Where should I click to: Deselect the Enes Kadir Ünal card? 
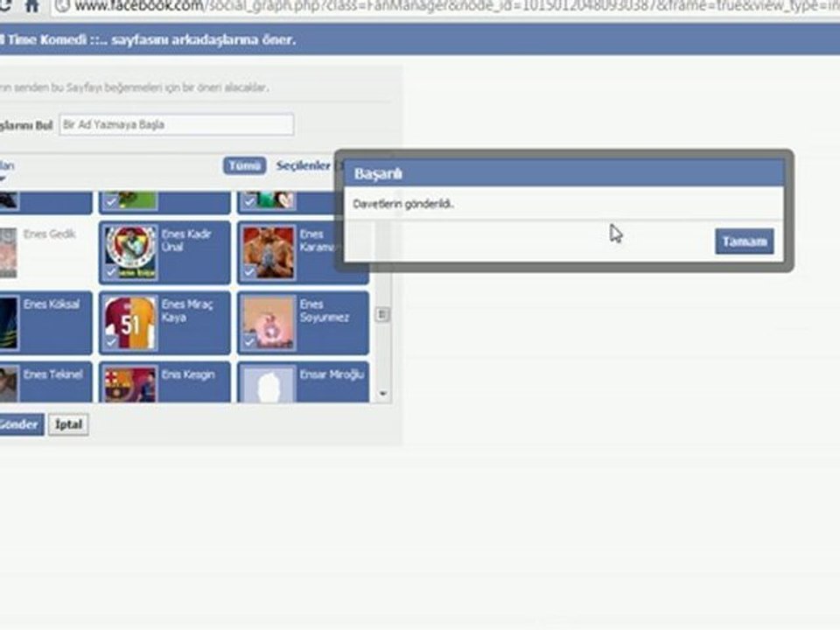(165, 252)
